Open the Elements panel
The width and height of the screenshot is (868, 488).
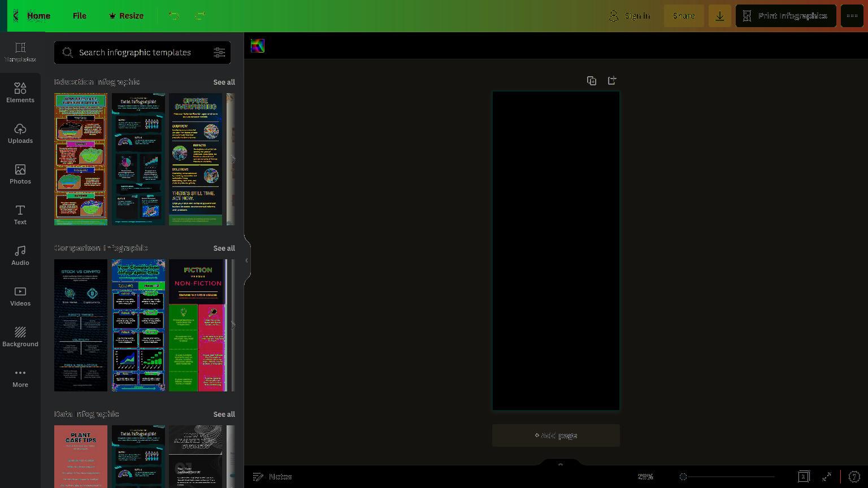20,93
